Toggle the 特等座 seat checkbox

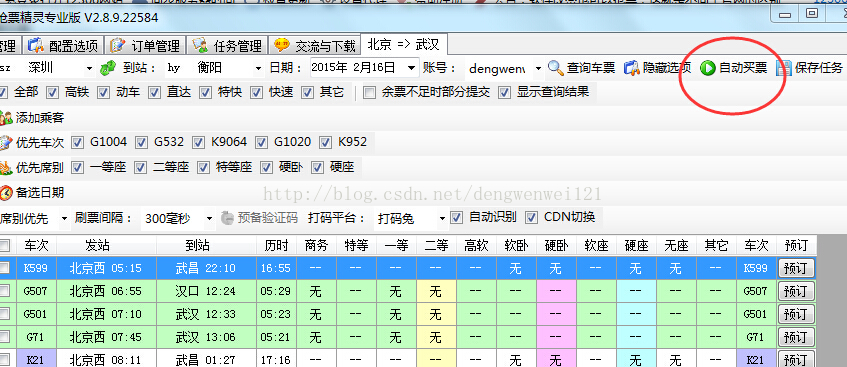[x=204, y=168]
